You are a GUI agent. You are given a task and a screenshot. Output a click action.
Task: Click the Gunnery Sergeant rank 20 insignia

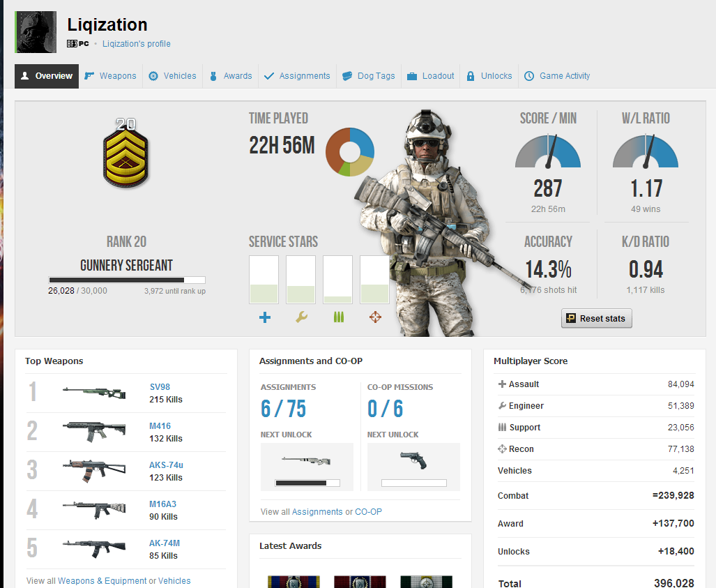click(125, 153)
